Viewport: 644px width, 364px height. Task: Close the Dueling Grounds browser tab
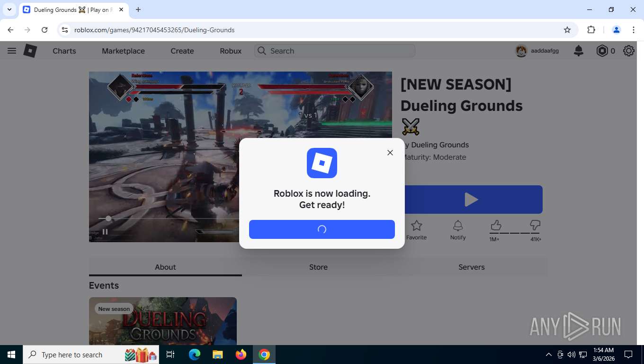point(121,9)
